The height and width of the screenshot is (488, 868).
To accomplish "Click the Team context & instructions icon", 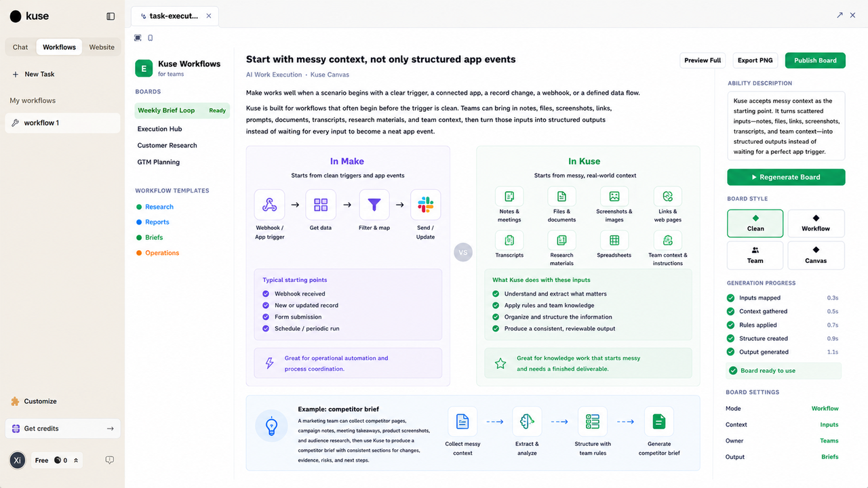I will click(x=668, y=240).
